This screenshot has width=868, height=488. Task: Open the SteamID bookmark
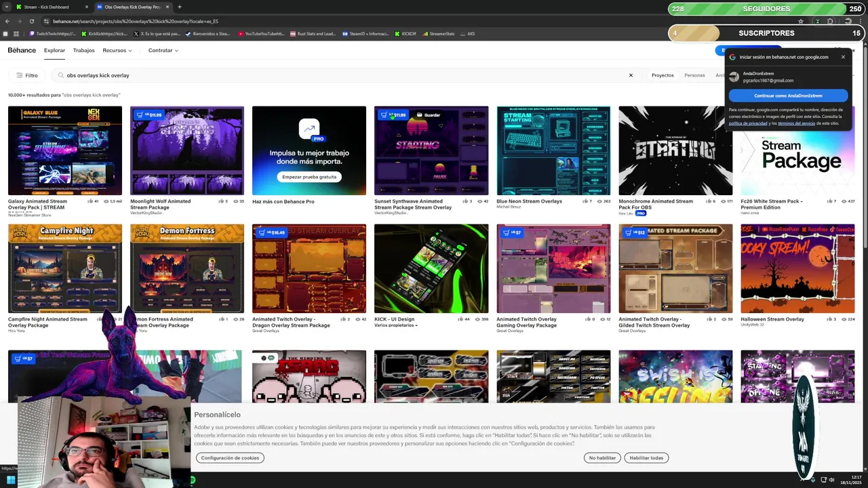[x=365, y=33]
